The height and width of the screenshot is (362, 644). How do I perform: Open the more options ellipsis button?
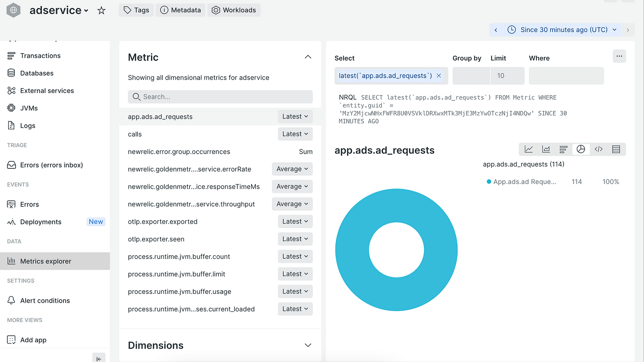[619, 56]
